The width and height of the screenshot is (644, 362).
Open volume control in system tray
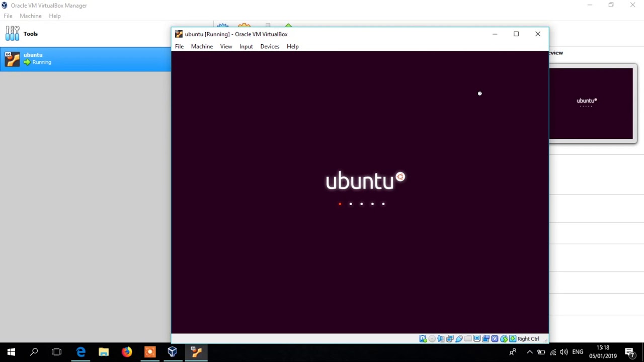click(x=563, y=352)
